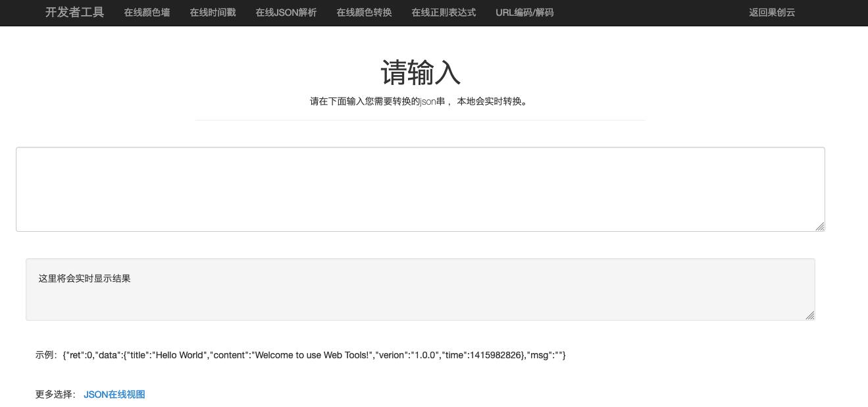Click the result display textarea

coord(421,290)
